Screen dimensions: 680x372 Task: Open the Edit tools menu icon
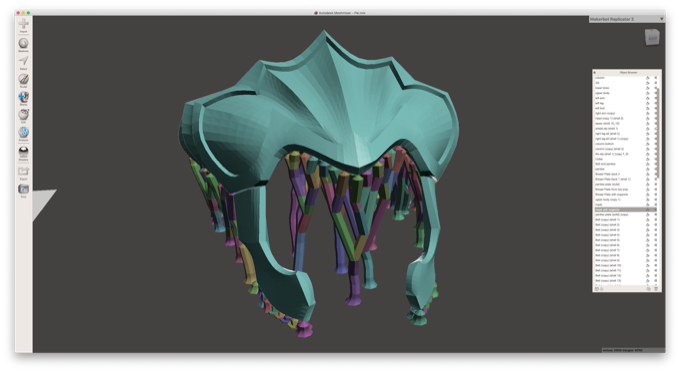23,115
